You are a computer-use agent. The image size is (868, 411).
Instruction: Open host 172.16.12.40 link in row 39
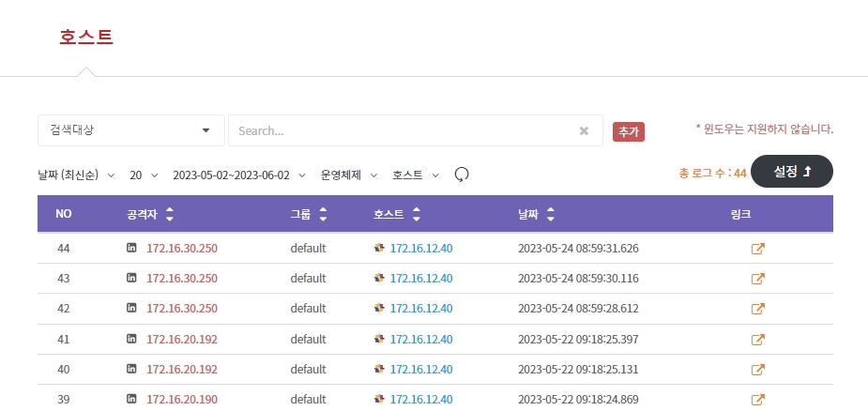[421, 400]
